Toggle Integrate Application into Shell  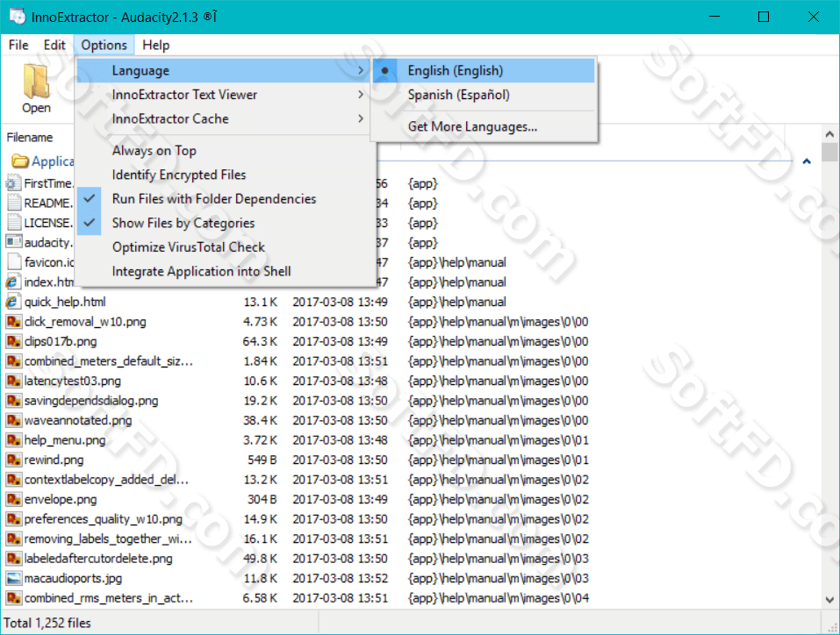click(x=226, y=272)
